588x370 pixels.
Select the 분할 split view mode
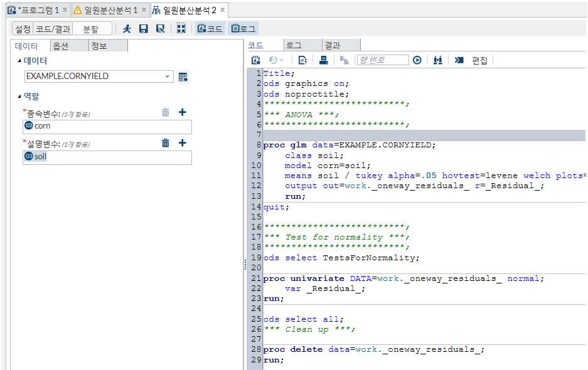(x=91, y=29)
